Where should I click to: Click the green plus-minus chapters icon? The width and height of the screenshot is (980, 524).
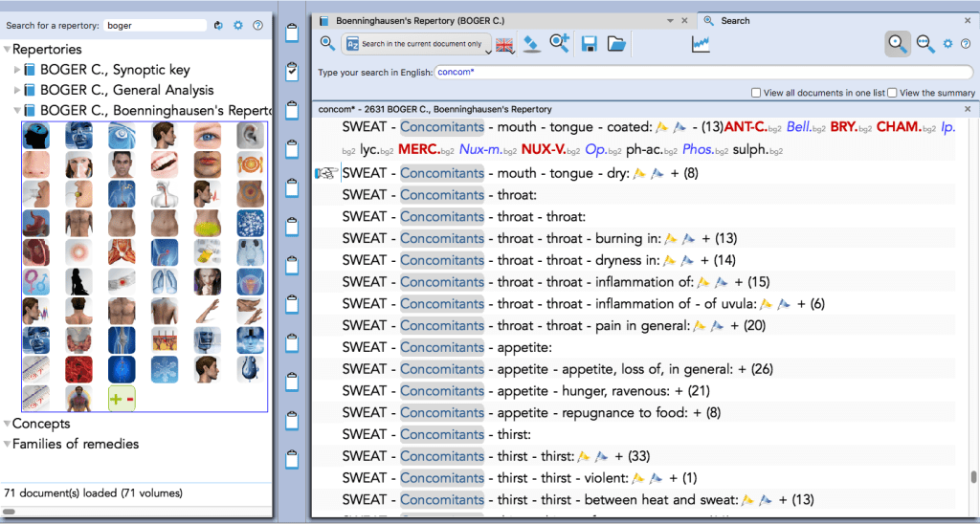click(122, 399)
